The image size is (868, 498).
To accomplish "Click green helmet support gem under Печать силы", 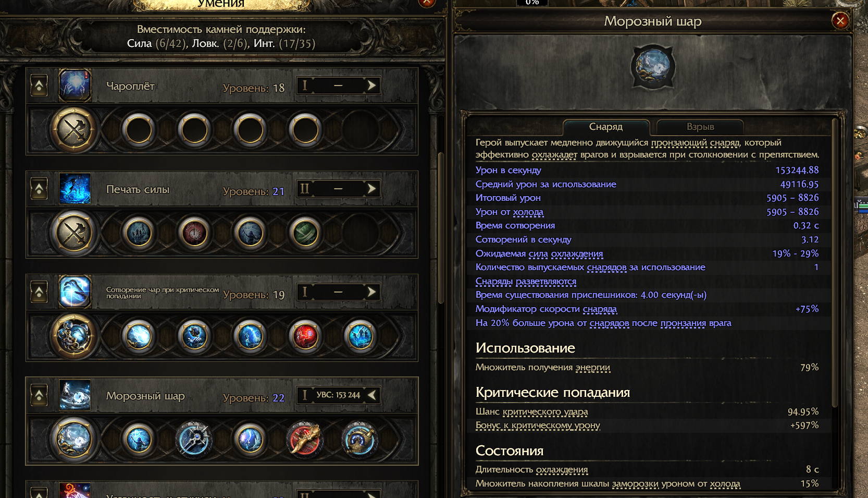I will [x=305, y=233].
